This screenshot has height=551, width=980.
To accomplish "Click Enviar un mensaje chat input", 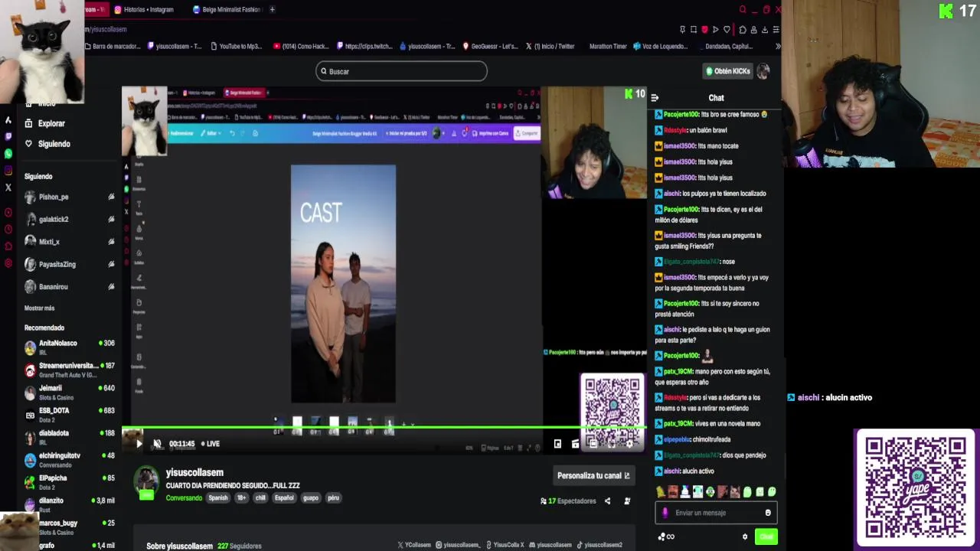I will click(717, 513).
